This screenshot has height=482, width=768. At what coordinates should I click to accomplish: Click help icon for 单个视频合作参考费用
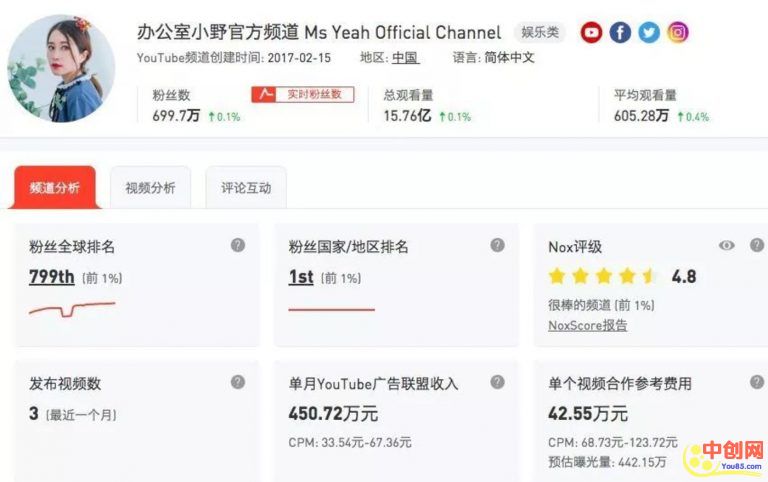click(756, 382)
